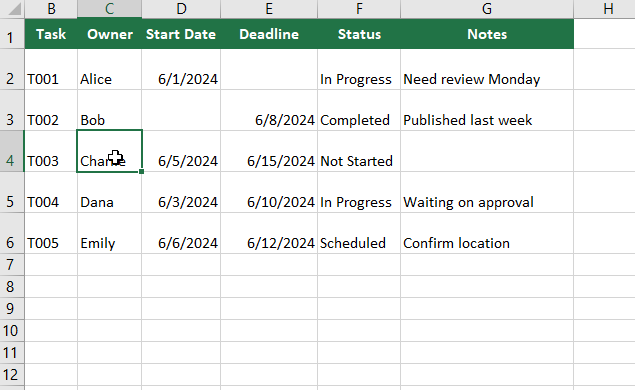635x390 pixels.
Task: Select column C header
Action: pos(109,9)
